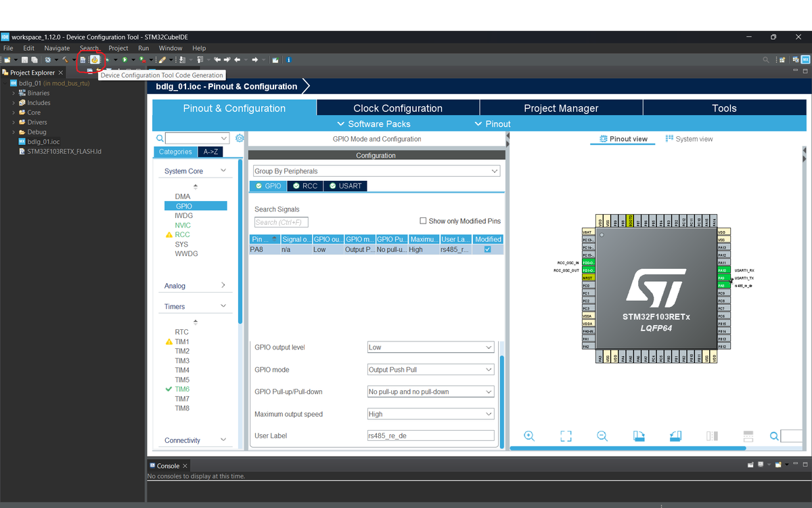Open bdlg_01.ioc in Project Explorer
The image size is (812, 508).
(x=43, y=142)
